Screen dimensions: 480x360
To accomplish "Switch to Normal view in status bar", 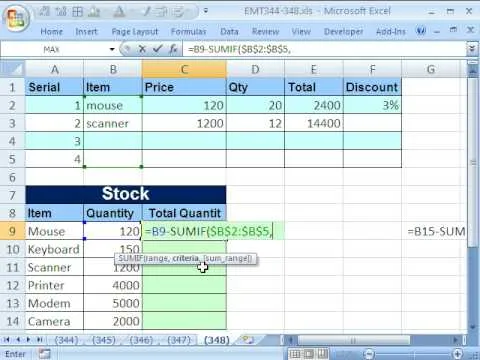I will (x=295, y=354).
